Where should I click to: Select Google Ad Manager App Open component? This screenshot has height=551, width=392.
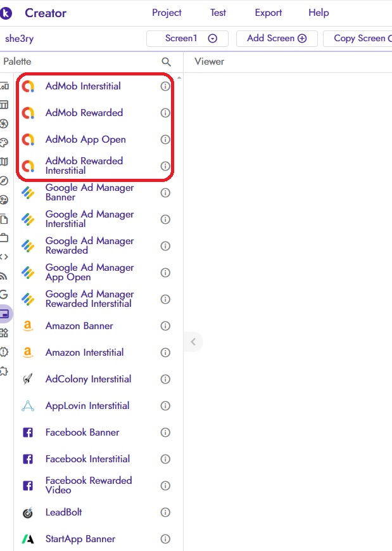pyautogui.click(x=90, y=273)
